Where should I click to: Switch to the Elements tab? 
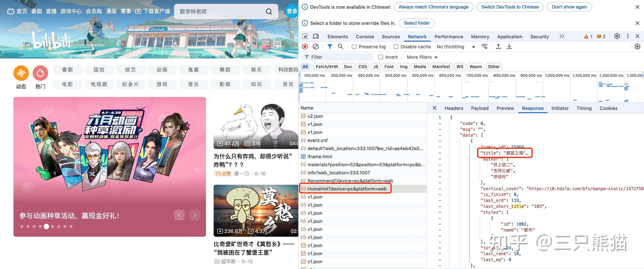tap(338, 37)
